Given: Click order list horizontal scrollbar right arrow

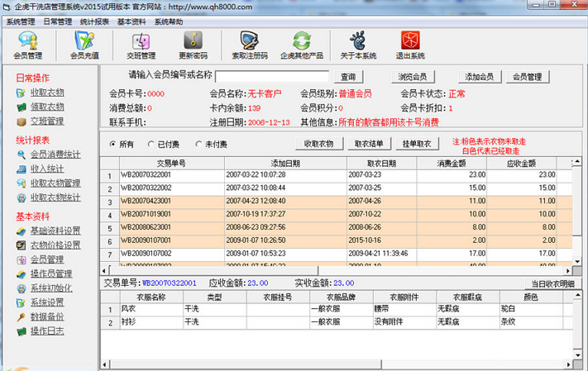Looking at the screenshot, I should [568, 270].
